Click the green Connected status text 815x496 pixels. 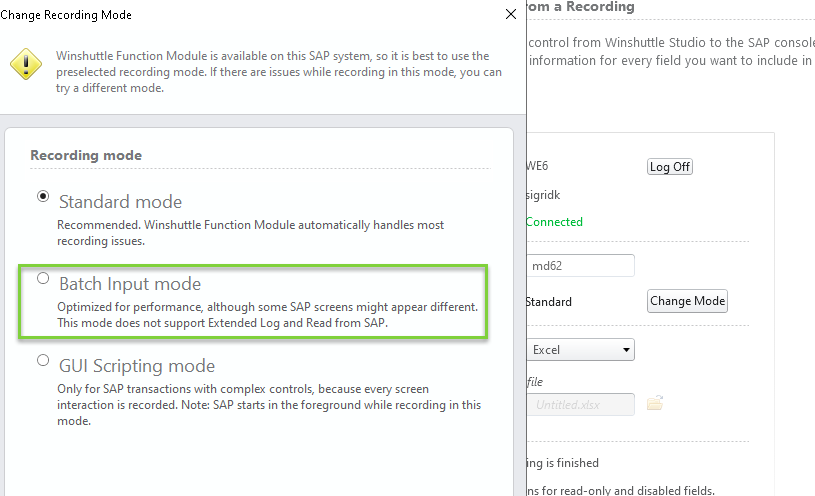554,222
